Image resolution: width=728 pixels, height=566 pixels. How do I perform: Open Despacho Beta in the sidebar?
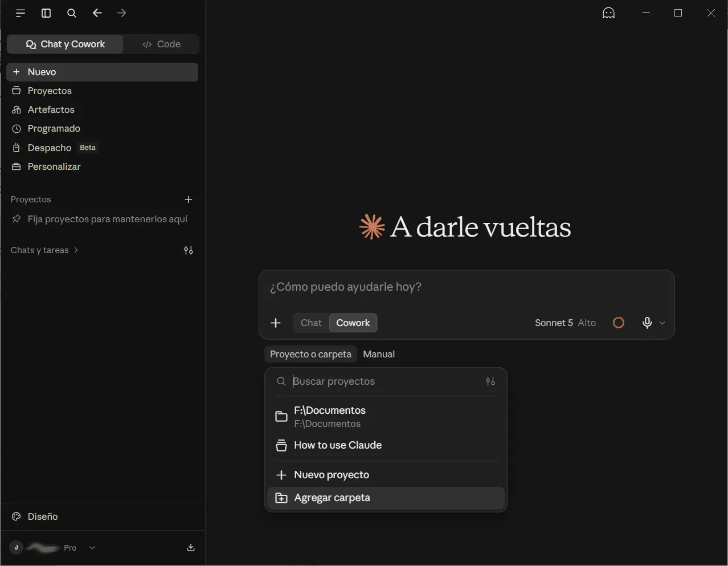(103, 148)
